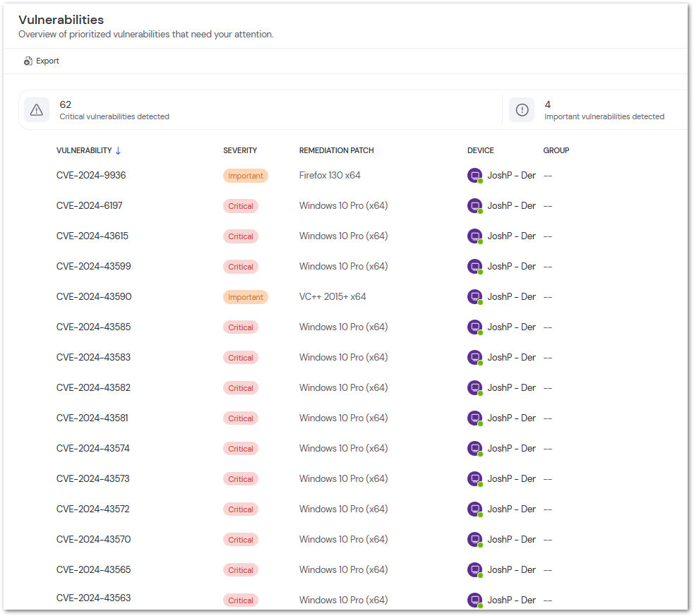Click the green online dot on CVE-2024-43615's device avatar
Screen dimensions: 694x616
tap(480, 241)
